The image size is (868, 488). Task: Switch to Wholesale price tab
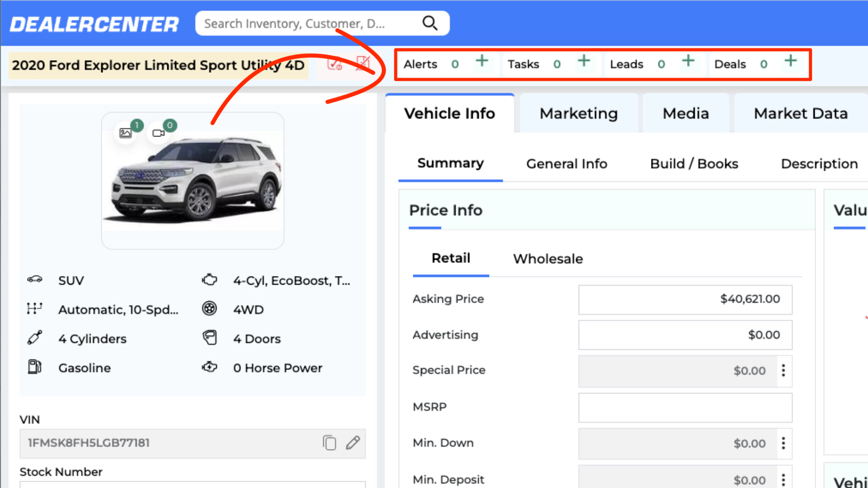click(x=548, y=259)
